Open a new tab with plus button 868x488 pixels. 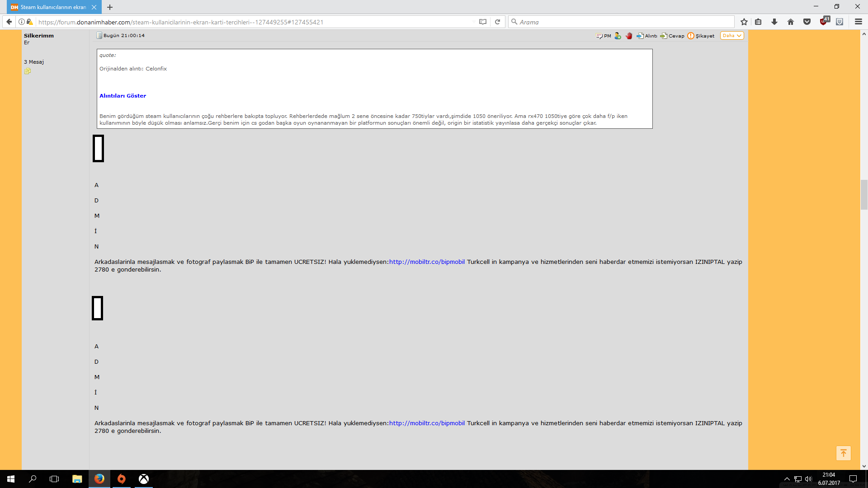click(110, 7)
